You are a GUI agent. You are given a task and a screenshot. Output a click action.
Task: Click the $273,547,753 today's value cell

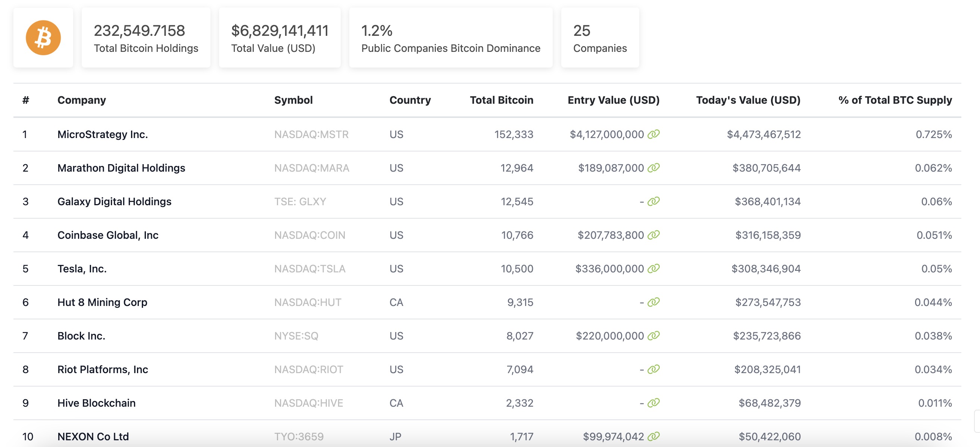pyautogui.click(x=768, y=302)
